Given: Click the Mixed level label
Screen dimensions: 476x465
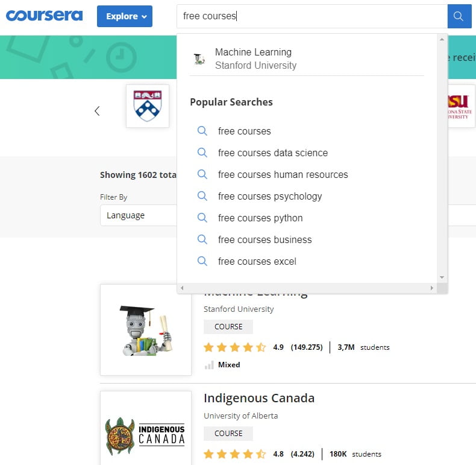Looking at the screenshot, I should 229,365.
